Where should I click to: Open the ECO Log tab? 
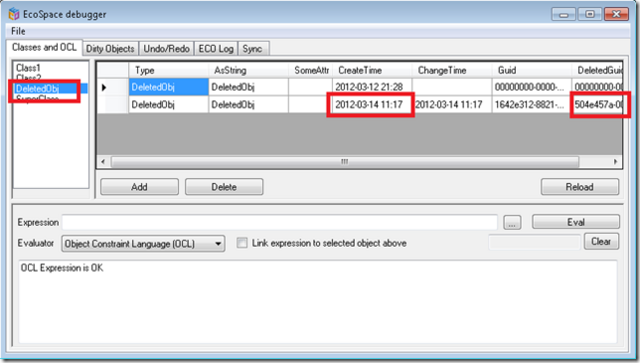[x=216, y=49]
